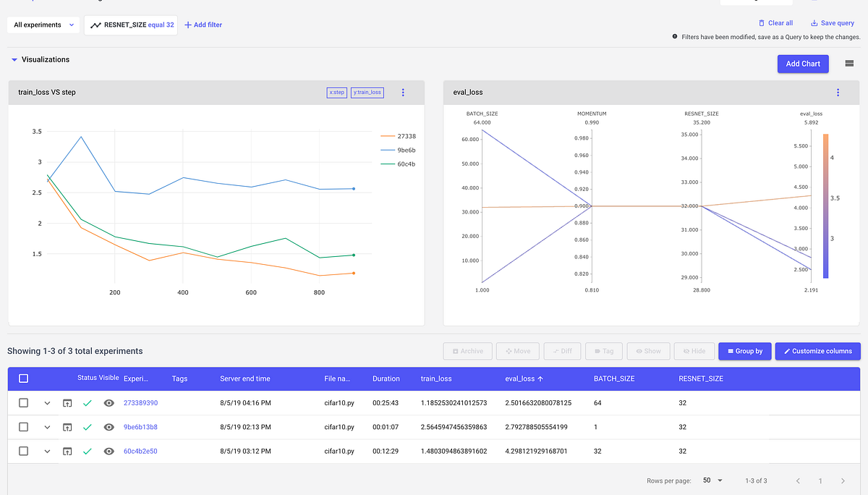Click the Clear all trash icon

762,22
